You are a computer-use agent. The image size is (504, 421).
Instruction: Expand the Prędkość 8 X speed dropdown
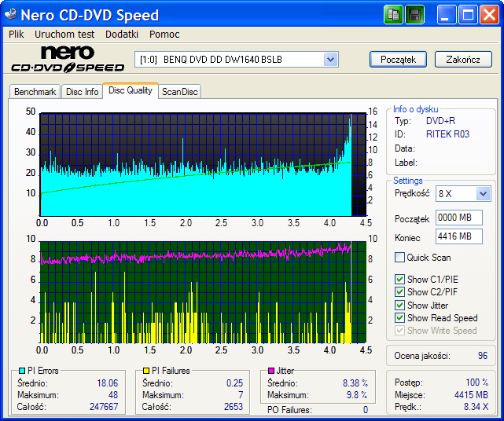pyautogui.click(x=483, y=194)
